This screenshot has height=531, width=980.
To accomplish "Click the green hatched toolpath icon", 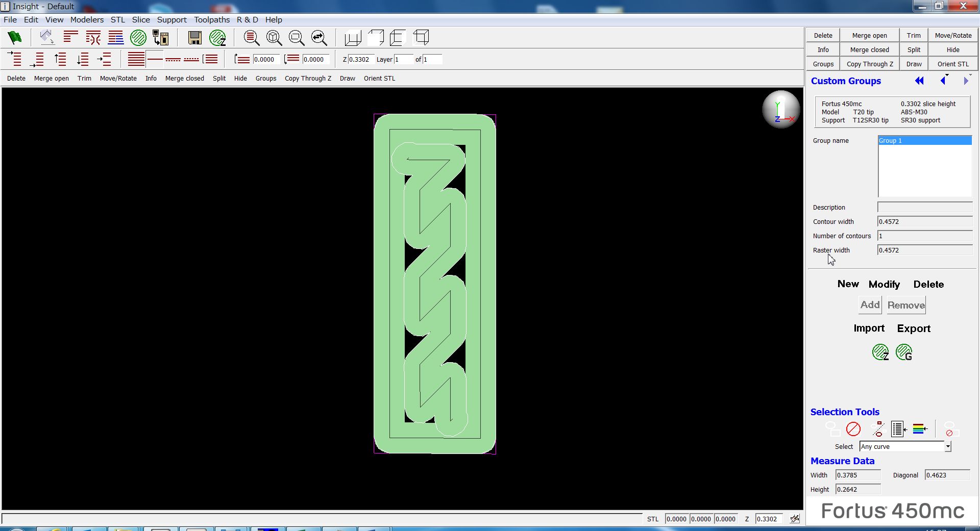I will coord(138,38).
